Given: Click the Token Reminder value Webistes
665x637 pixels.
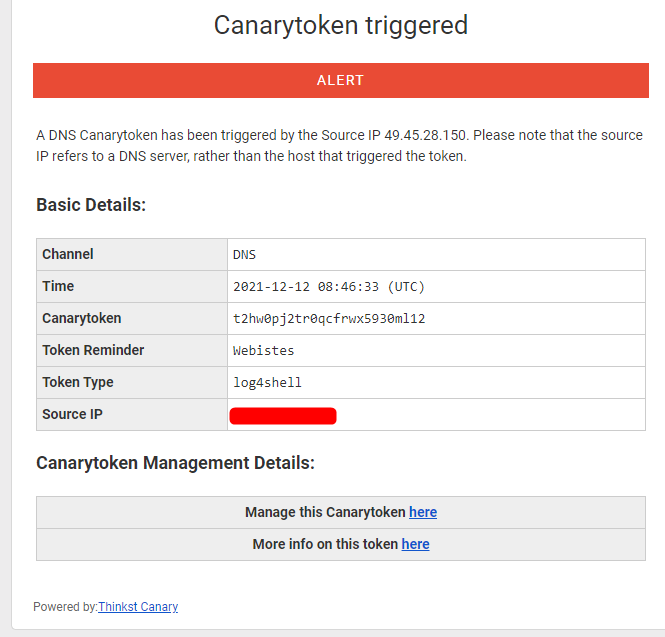Looking at the screenshot, I should [263, 351].
